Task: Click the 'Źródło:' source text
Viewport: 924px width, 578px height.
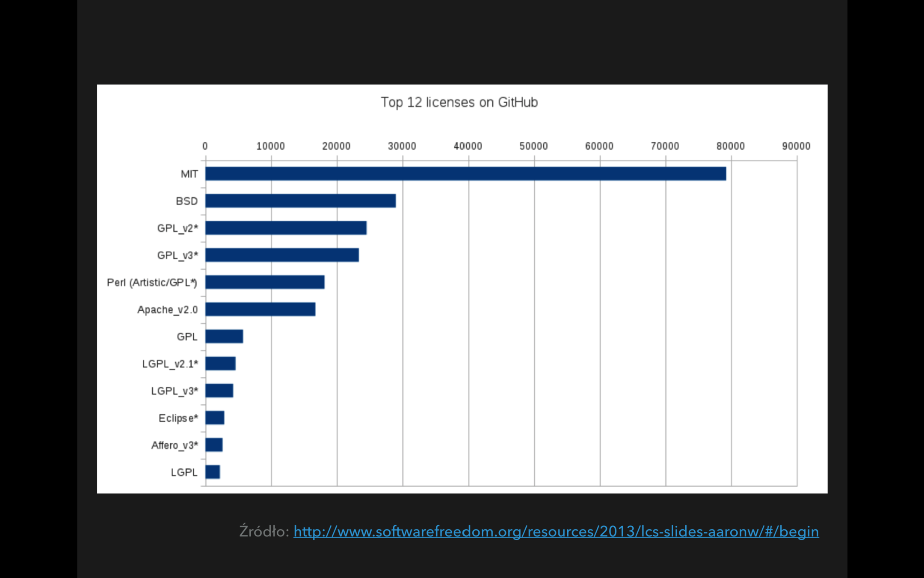Action: coord(264,531)
